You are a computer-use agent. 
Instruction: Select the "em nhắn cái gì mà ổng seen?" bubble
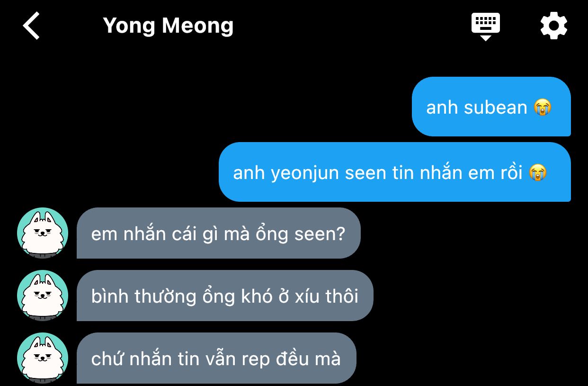pyautogui.click(x=219, y=233)
